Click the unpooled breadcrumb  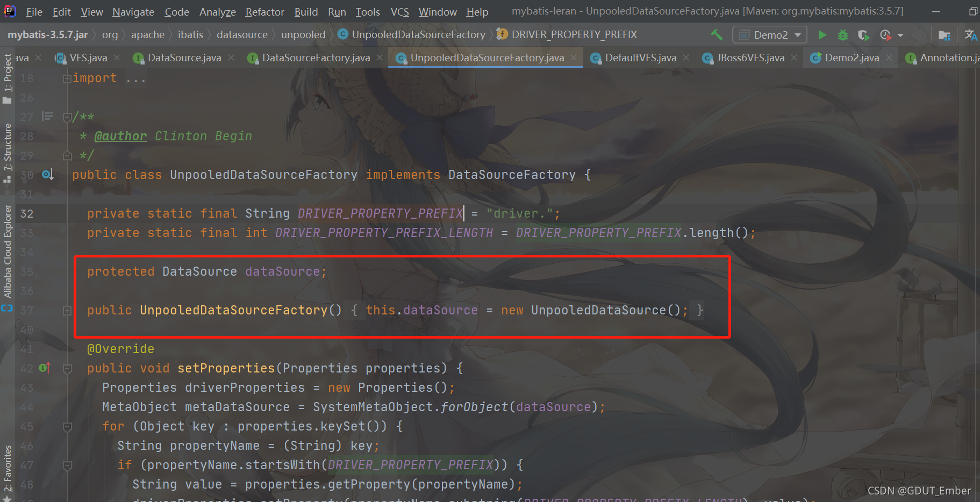click(303, 35)
